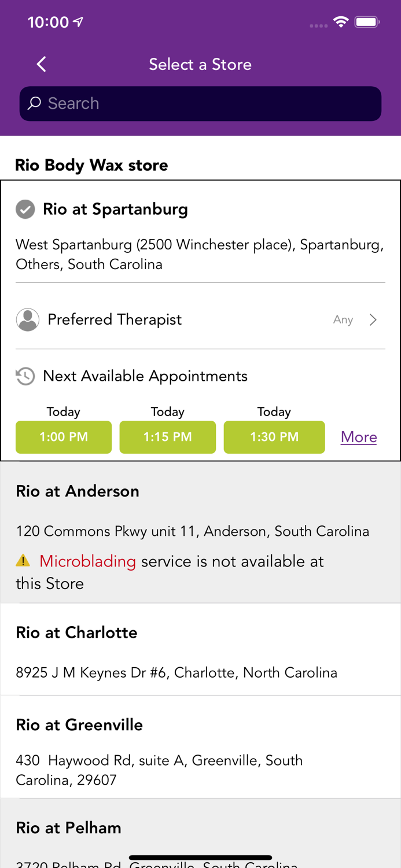Tap the checkmark icon beside Rio at Spartanburg
Viewport: 401px width, 868px height.
coord(25,209)
